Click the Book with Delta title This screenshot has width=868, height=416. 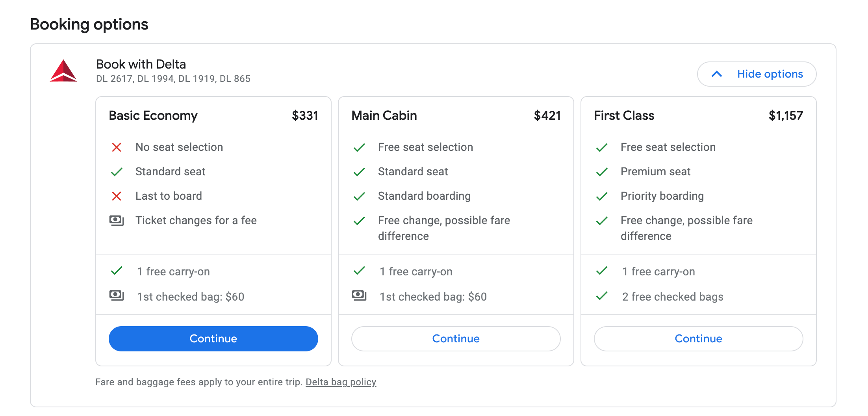pyautogui.click(x=141, y=64)
